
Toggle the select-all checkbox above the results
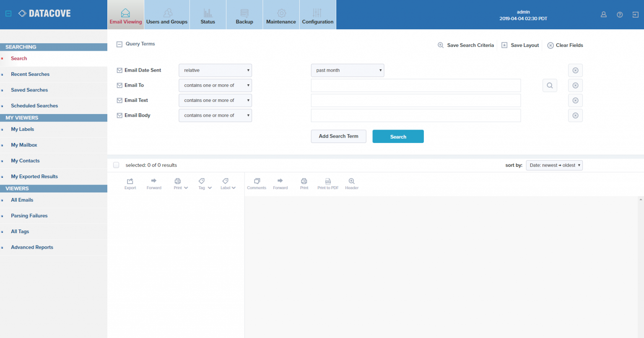pyautogui.click(x=116, y=165)
